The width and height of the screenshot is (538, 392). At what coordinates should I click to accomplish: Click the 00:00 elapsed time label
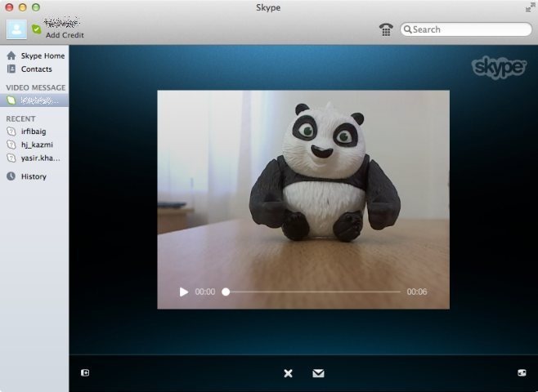click(205, 292)
